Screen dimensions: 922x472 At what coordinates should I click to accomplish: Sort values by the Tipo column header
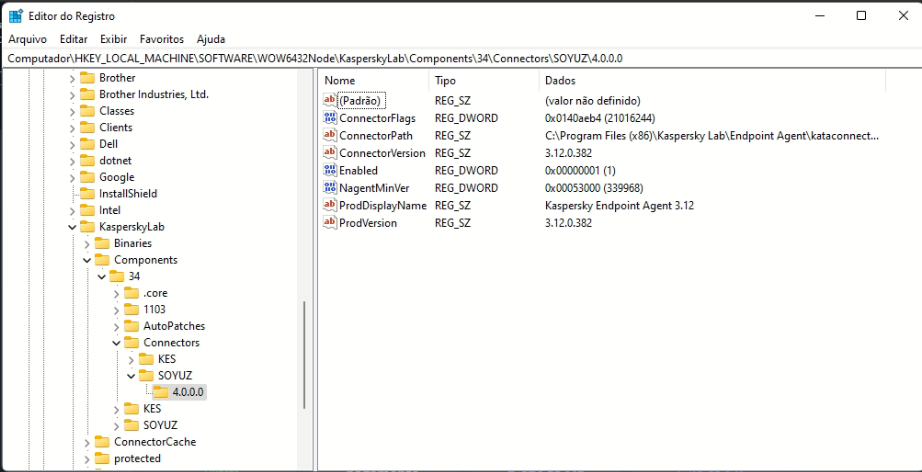click(x=484, y=81)
